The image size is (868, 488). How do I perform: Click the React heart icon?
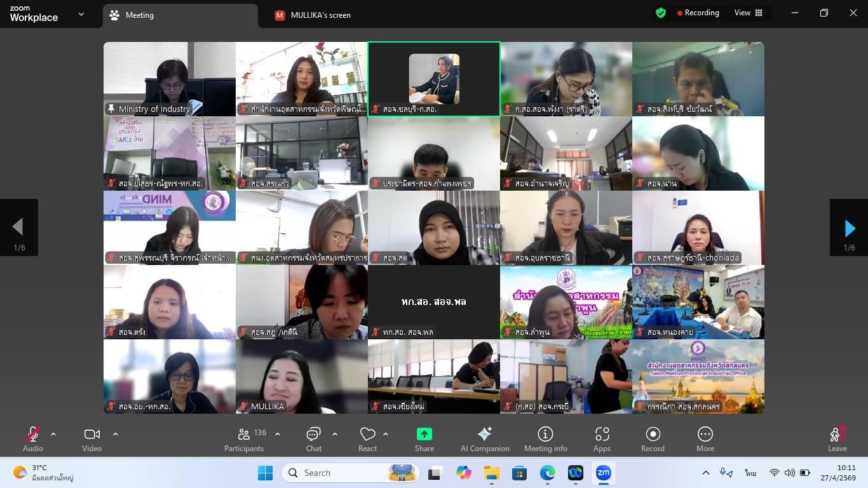367,439
